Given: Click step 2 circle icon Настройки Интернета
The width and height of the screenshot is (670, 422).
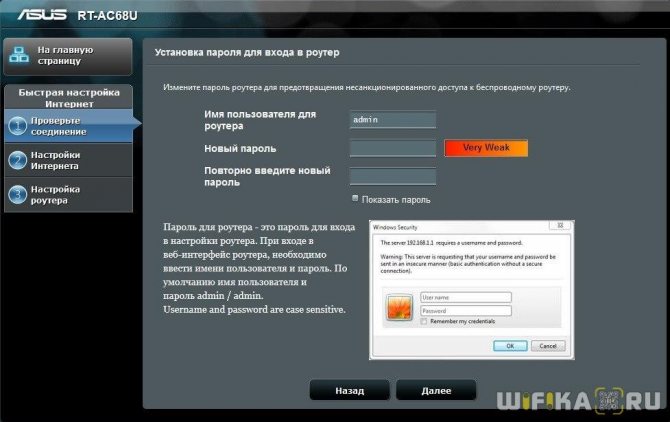Looking at the screenshot, I should click(18, 161).
